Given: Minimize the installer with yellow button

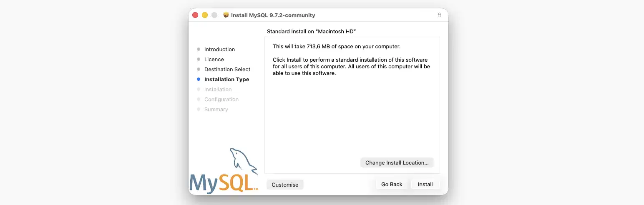Looking at the screenshot, I should tap(205, 15).
